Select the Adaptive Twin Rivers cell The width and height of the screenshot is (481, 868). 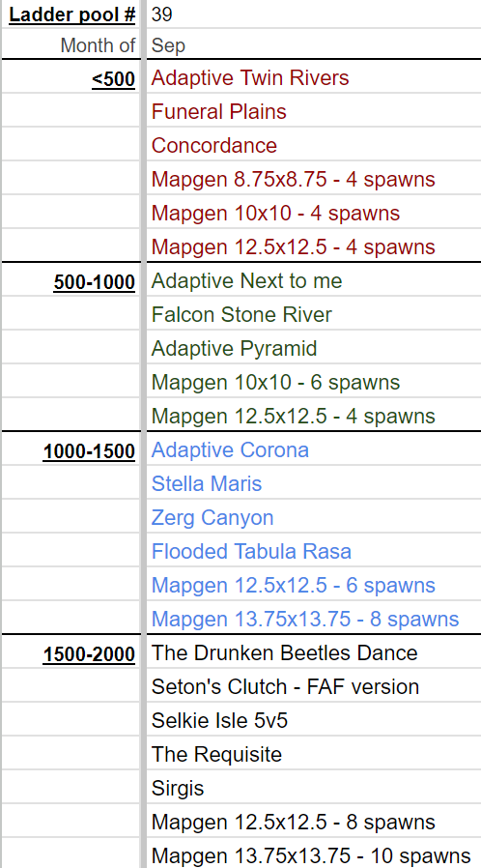point(314,78)
